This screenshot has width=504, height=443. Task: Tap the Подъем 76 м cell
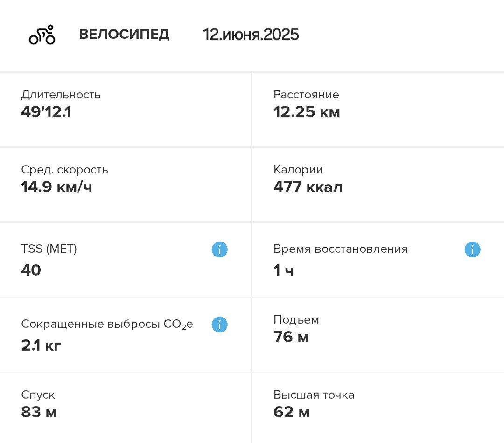coord(378,335)
